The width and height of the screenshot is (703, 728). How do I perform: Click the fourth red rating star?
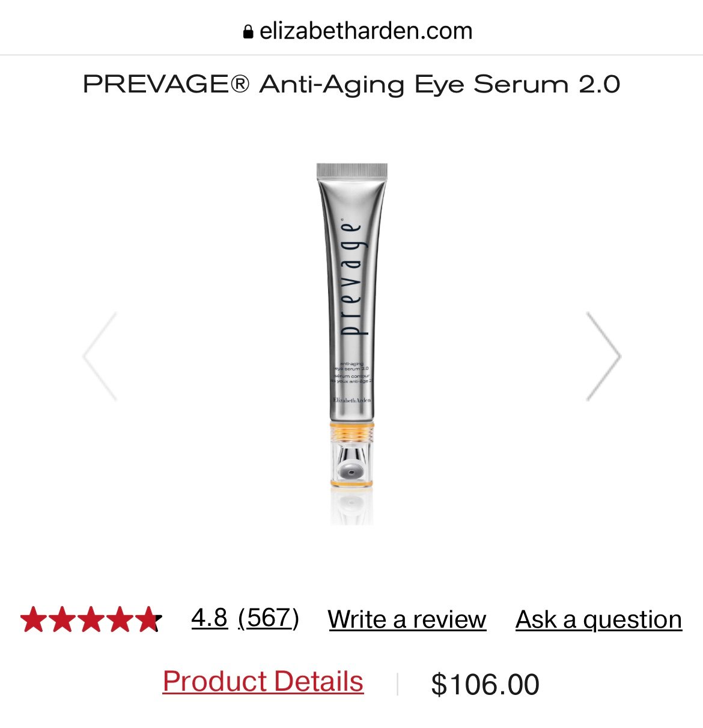coord(120,620)
